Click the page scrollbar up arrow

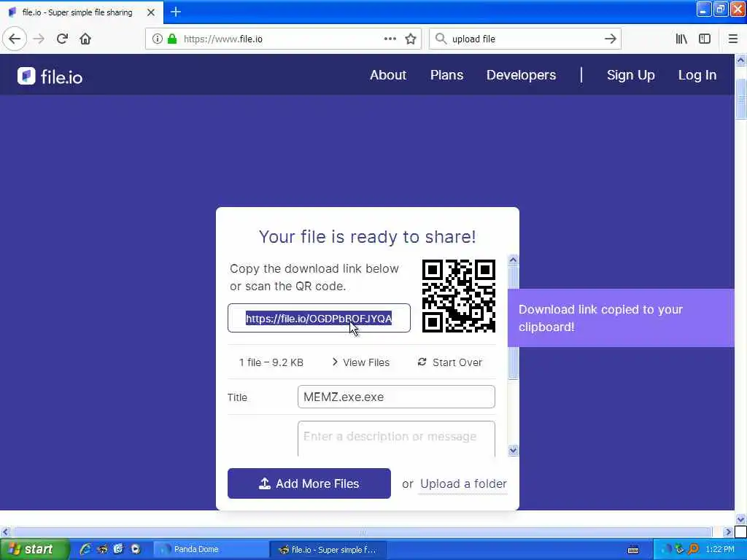pyautogui.click(x=740, y=60)
